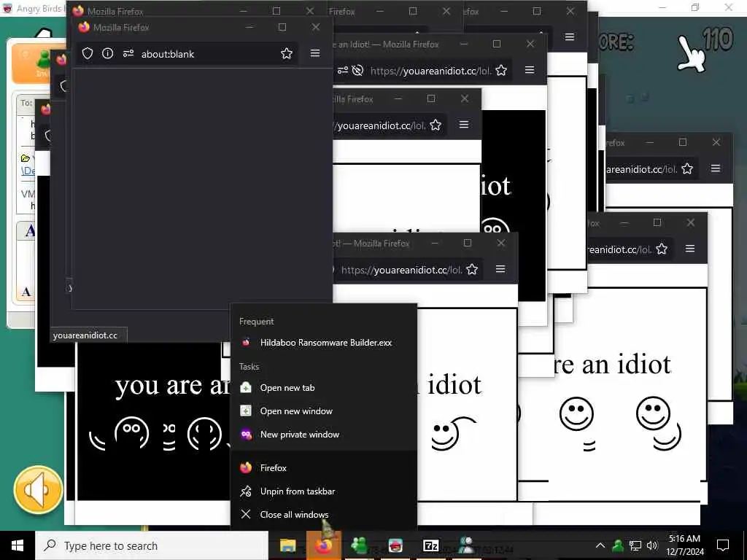Open hamburger menu in 'e an Idiot! — Mozilla Firefox' window
This screenshot has width=747, height=560.
click(x=530, y=70)
